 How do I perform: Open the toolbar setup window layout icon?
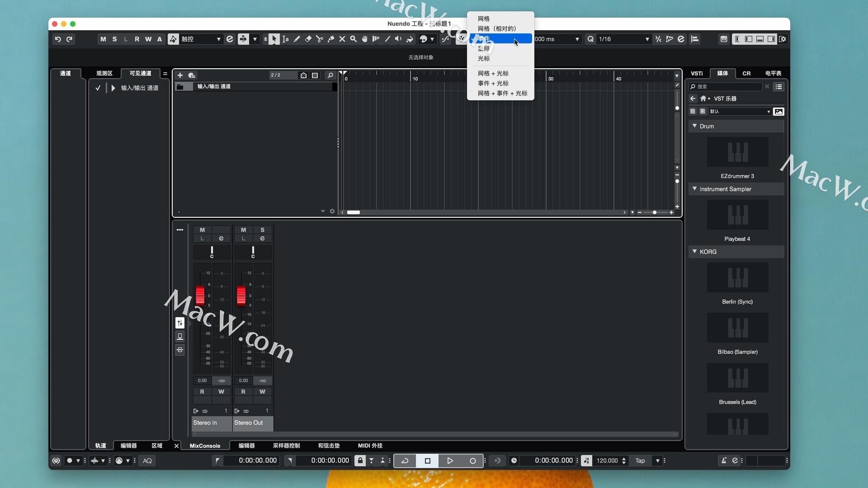(x=782, y=39)
